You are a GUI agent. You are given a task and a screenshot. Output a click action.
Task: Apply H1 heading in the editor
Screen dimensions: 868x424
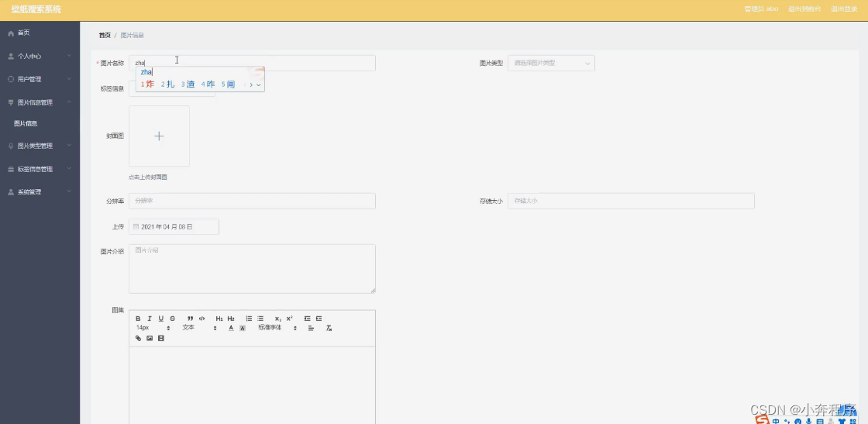[x=219, y=319]
